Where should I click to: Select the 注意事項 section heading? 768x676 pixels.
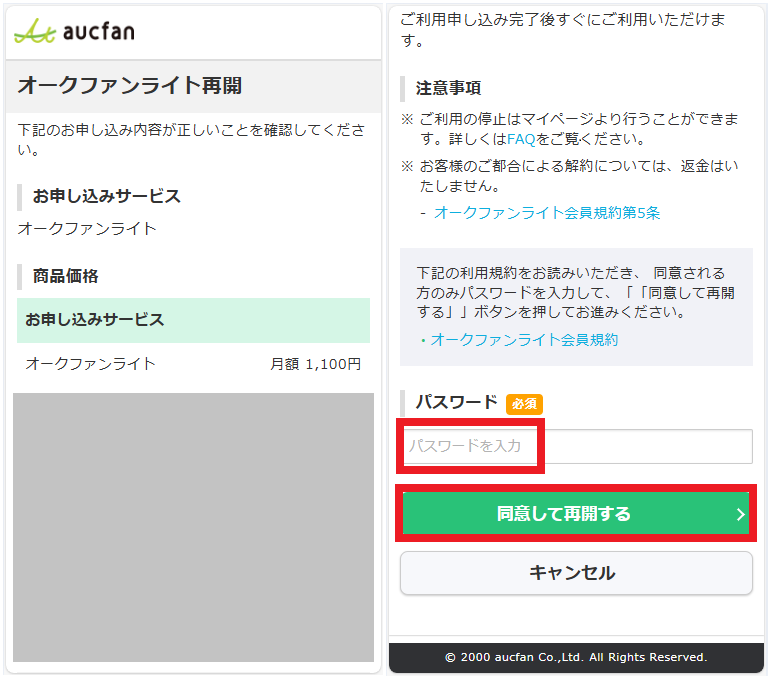click(448, 88)
